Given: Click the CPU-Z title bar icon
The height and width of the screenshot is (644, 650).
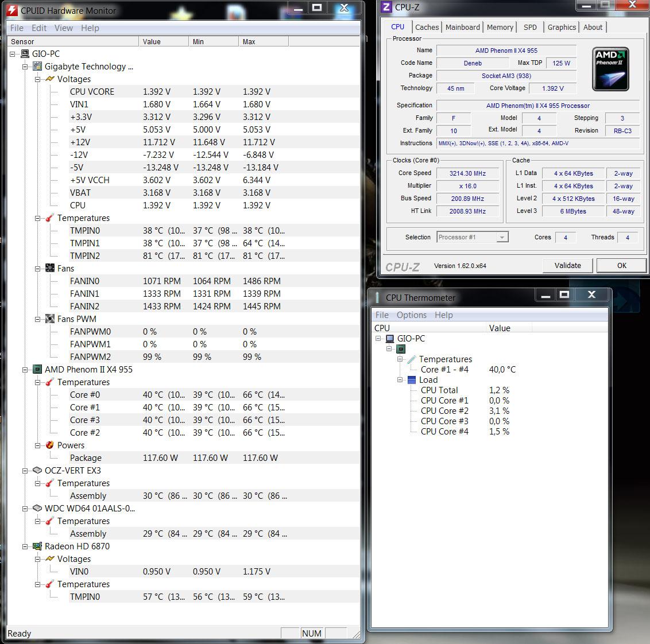Looking at the screenshot, I should [x=386, y=7].
